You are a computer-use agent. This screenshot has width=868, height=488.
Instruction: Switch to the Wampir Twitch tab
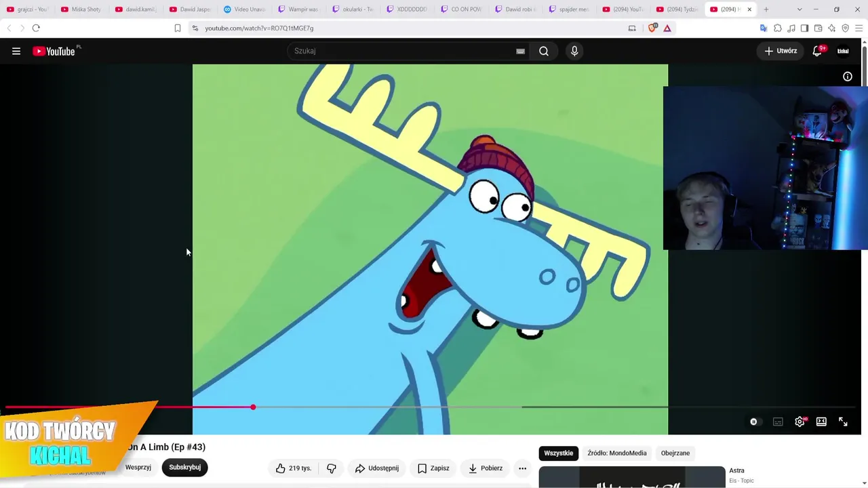tap(298, 9)
